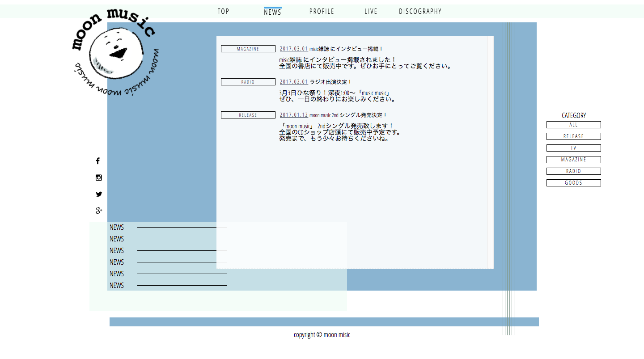
Task: Go to the TOP navigation tab
Action: click(x=223, y=12)
